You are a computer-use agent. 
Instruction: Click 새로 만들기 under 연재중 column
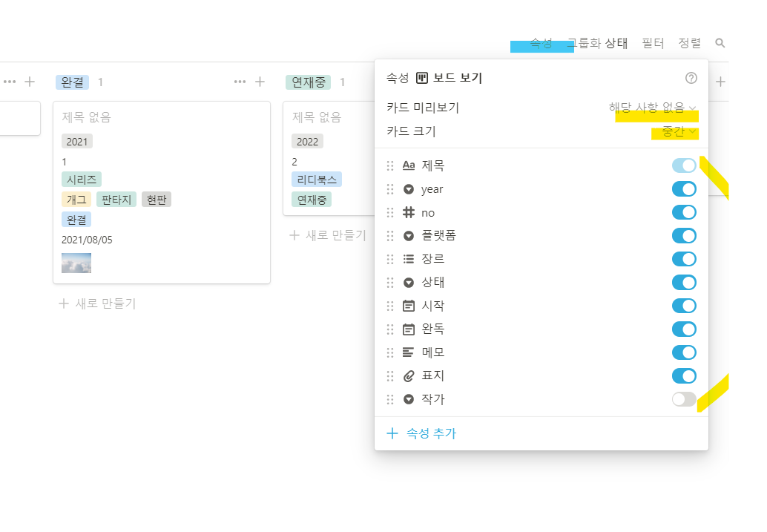point(327,235)
